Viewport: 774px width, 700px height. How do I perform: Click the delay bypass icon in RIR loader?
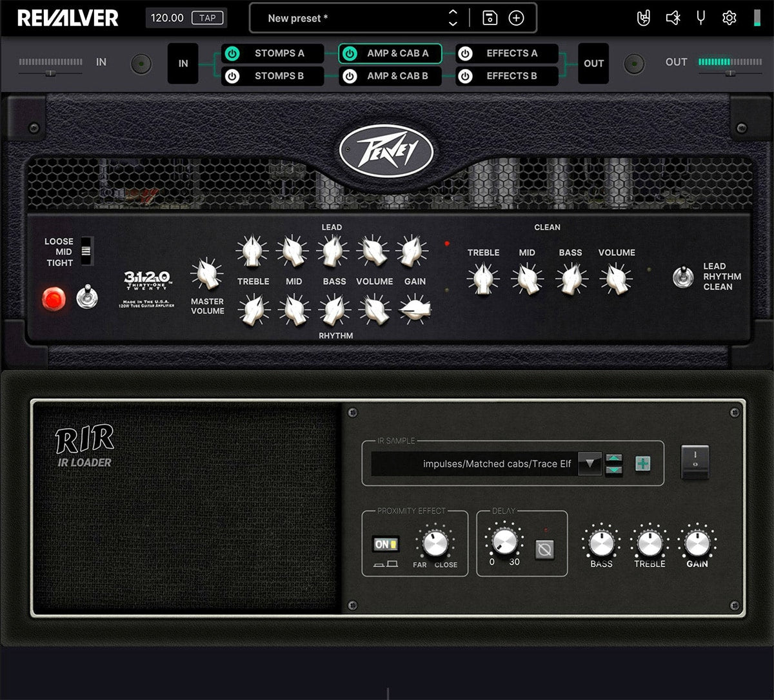(x=546, y=550)
